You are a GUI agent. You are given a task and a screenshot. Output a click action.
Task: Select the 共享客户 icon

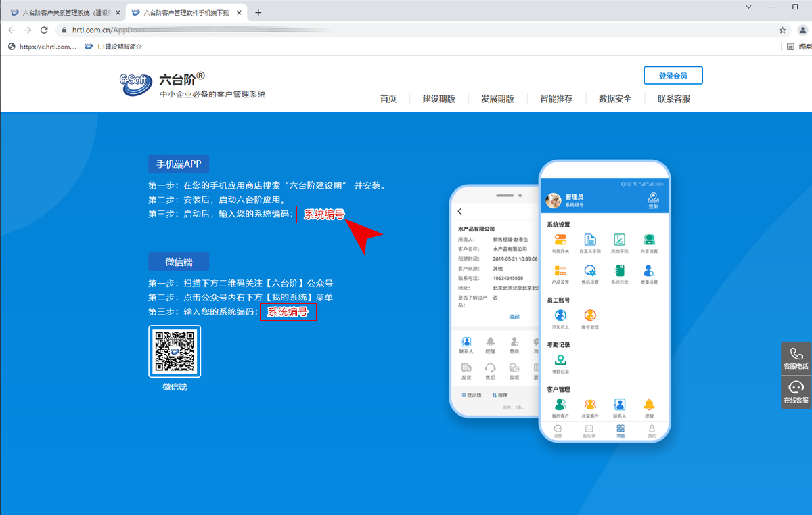[x=590, y=405]
